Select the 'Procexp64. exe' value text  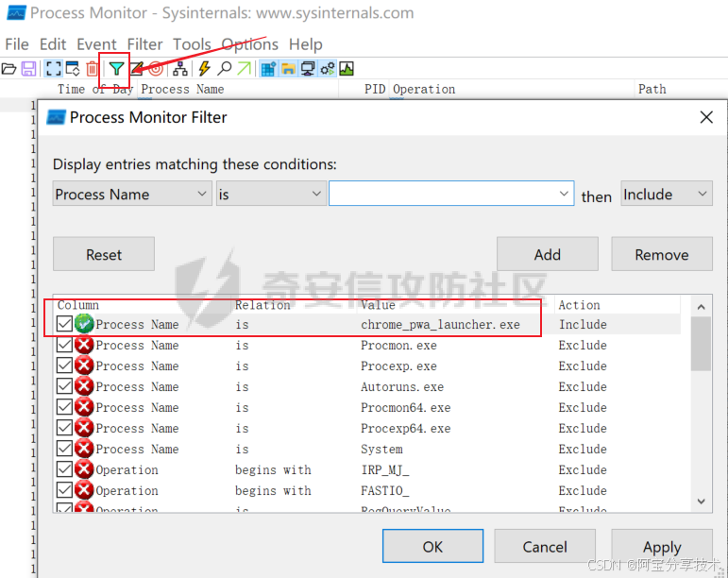pyautogui.click(x=405, y=428)
